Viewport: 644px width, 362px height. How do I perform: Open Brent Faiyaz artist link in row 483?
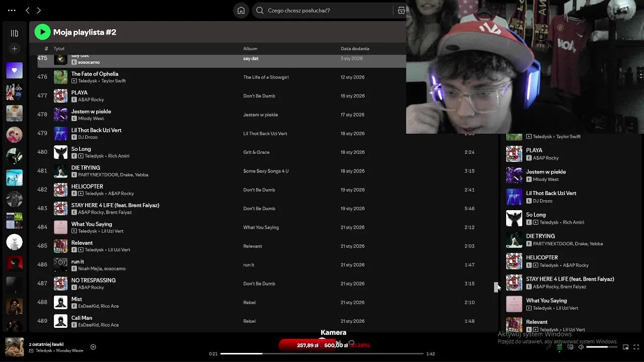[119, 212]
